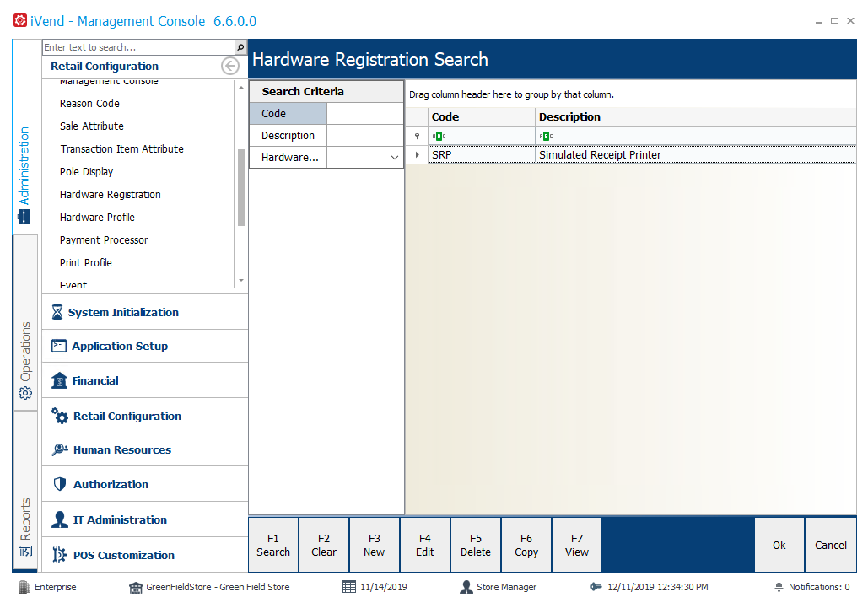Click the Administration tab door icon

point(24,217)
